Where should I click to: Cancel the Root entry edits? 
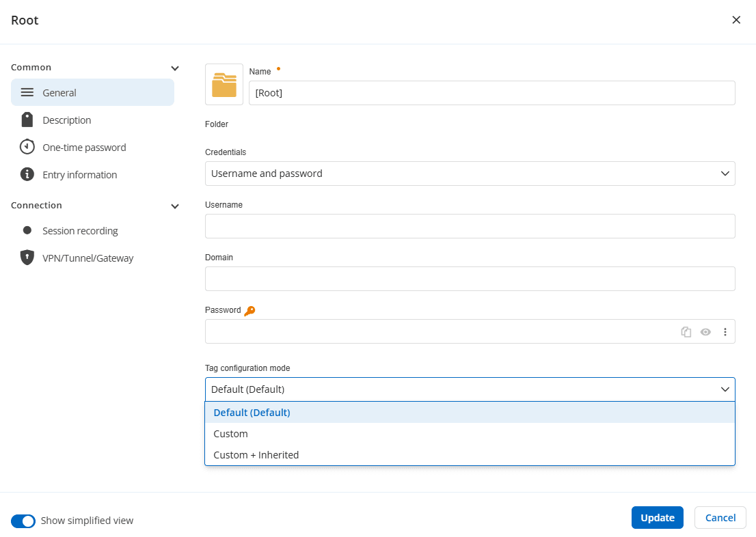720,517
